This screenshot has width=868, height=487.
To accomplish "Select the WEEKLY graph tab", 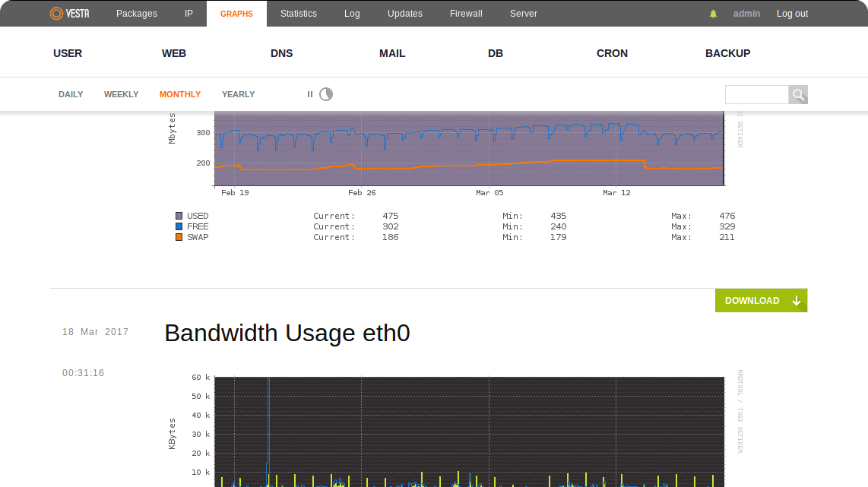I will point(121,94).
